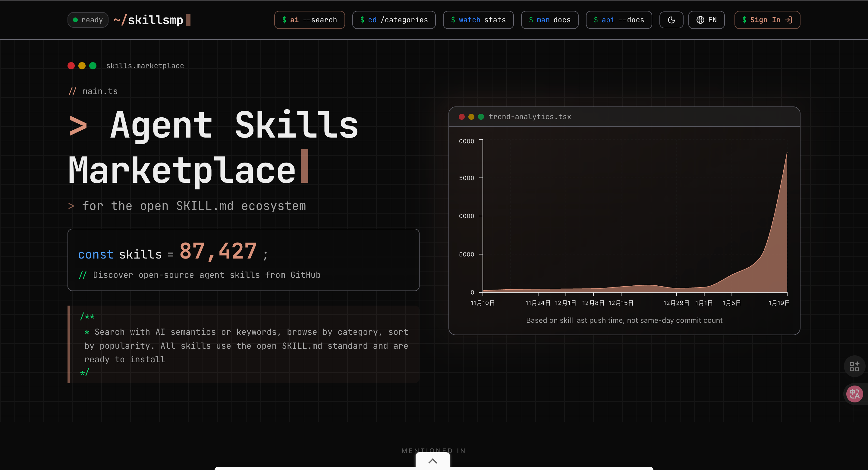This screenshot has width=868, height=470.
Task: Click the yellow dot on trend-analytics window
Action: click(x=471, y=117)
